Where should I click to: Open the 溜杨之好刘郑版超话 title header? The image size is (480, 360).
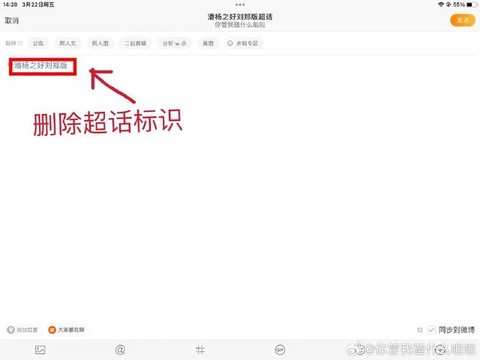pos(240,17)
